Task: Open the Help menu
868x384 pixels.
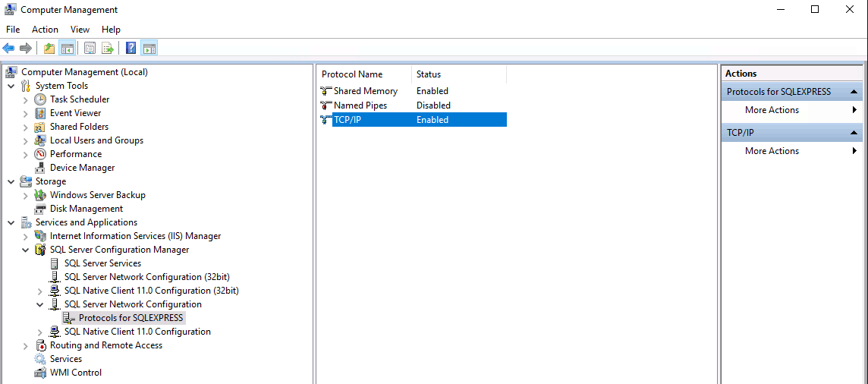Action: click(112, 30)
